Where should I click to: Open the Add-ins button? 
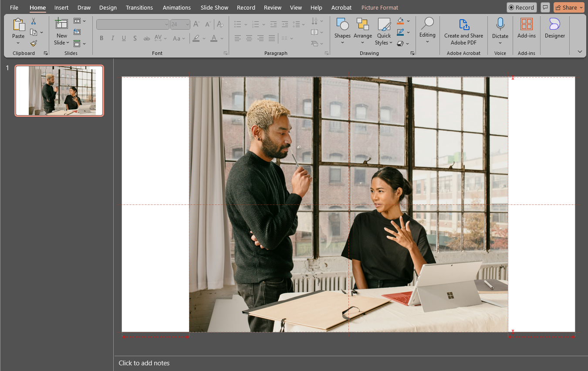(x=527, y=28)
